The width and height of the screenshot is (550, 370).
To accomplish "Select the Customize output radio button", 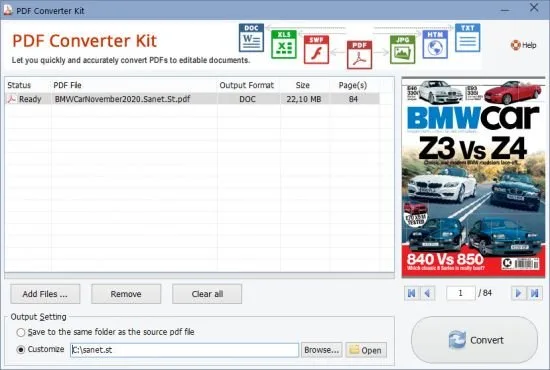I will [x=21, y=350].
